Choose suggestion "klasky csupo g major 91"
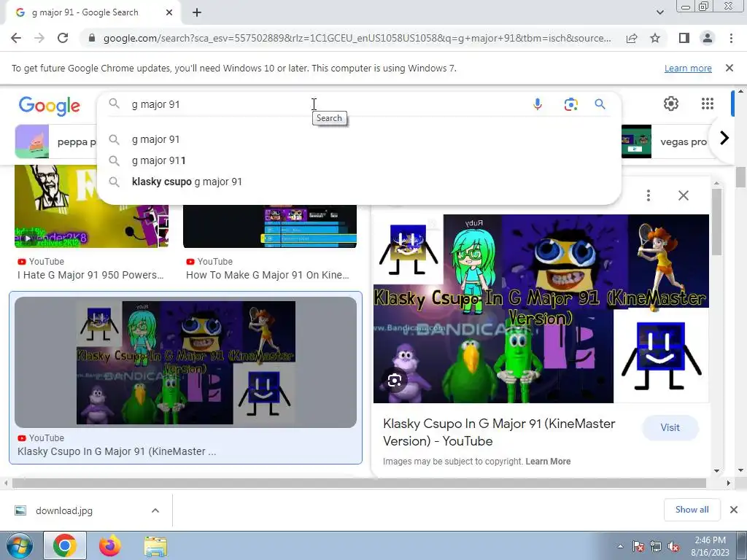The height and width of the screenshot is (560, 747). [x=359, y=182]
